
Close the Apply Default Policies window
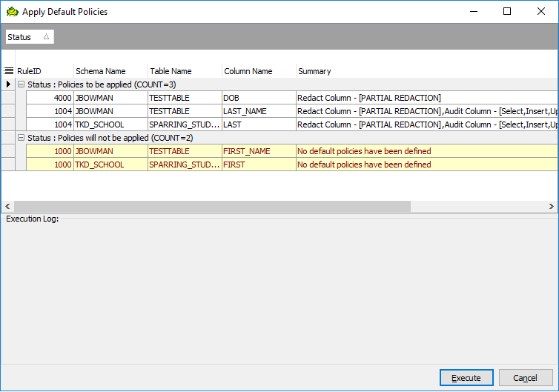tap(540, 11)
